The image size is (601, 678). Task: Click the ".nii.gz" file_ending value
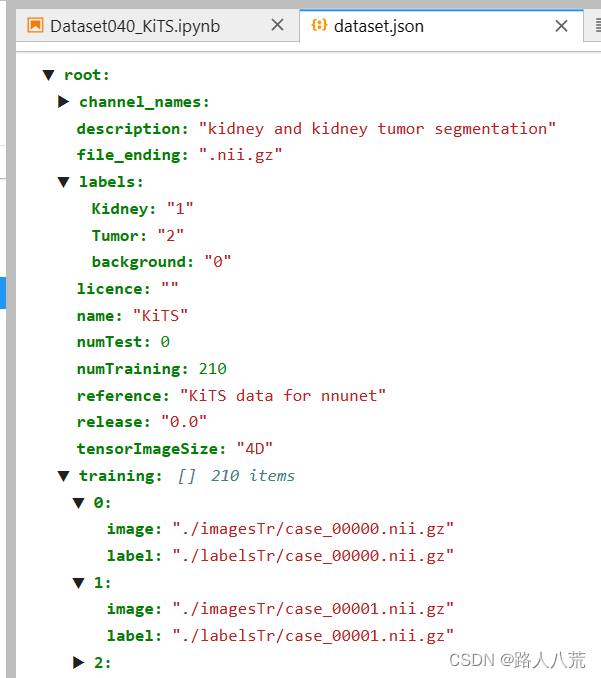[x=240, y=155]
